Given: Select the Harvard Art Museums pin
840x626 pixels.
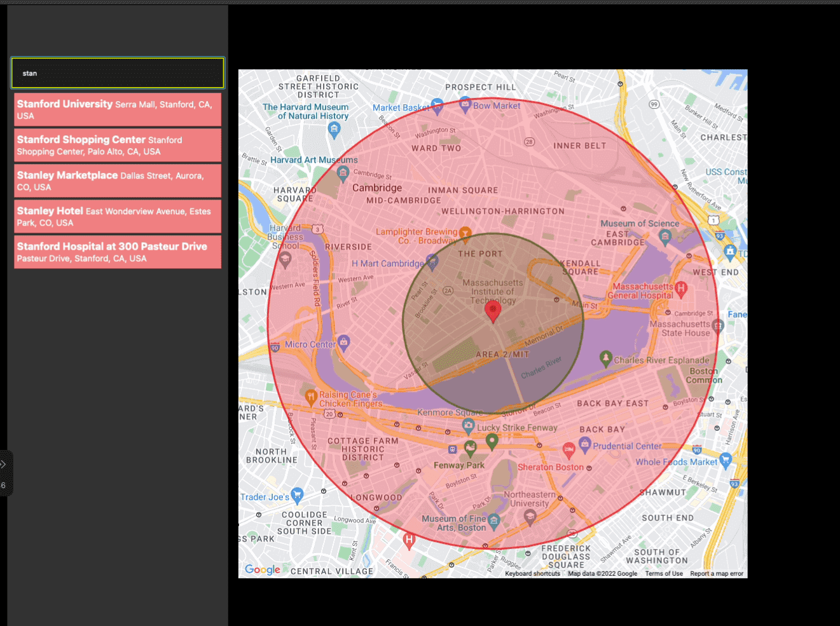Looking at the screenshot, I should [x=343, y=173].
